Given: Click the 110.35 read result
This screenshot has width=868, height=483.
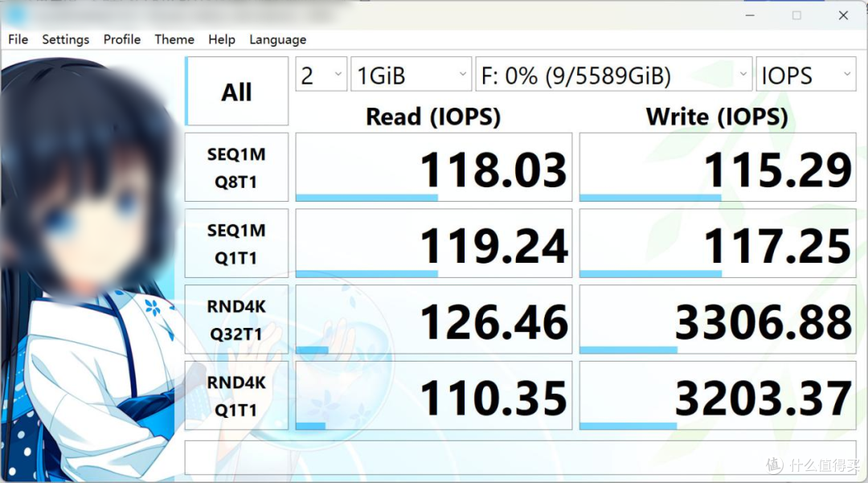Looking at the screenshot, I should click(x=433, y=395).
